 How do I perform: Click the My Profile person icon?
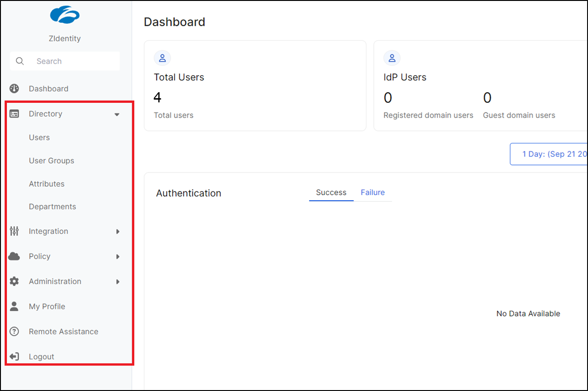pyautogui.click(x=14, y=307)
